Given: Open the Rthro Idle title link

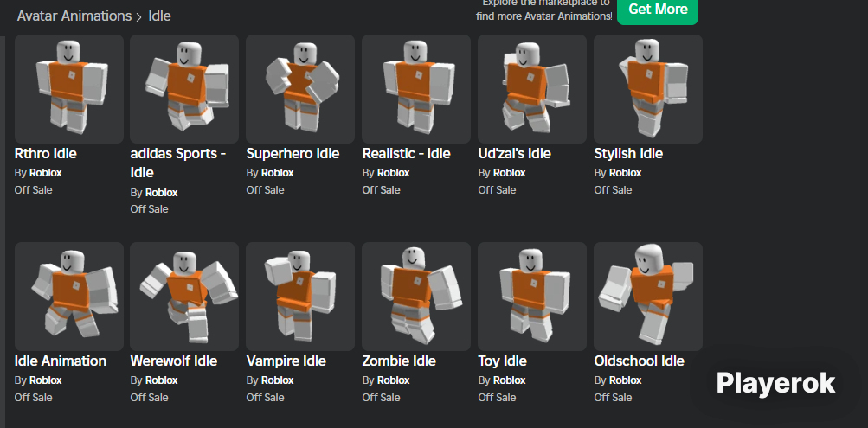Looking at the screenshot, I should (x=45, y=153).
